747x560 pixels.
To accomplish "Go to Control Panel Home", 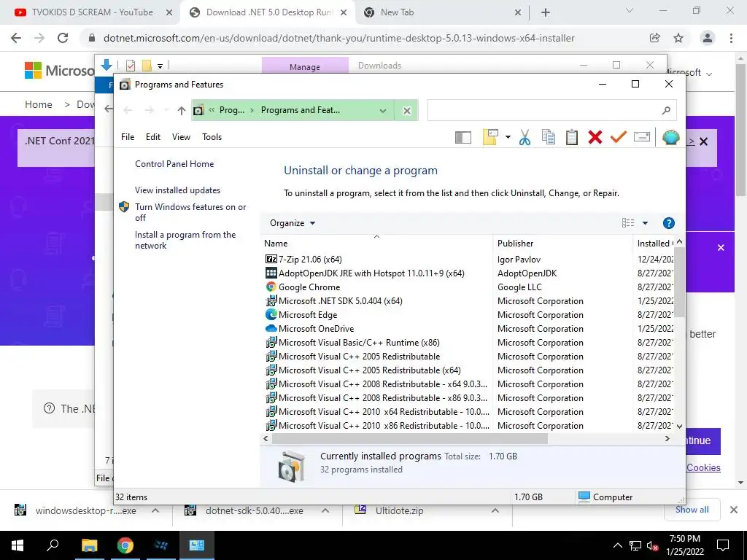I will coord(174,164).
